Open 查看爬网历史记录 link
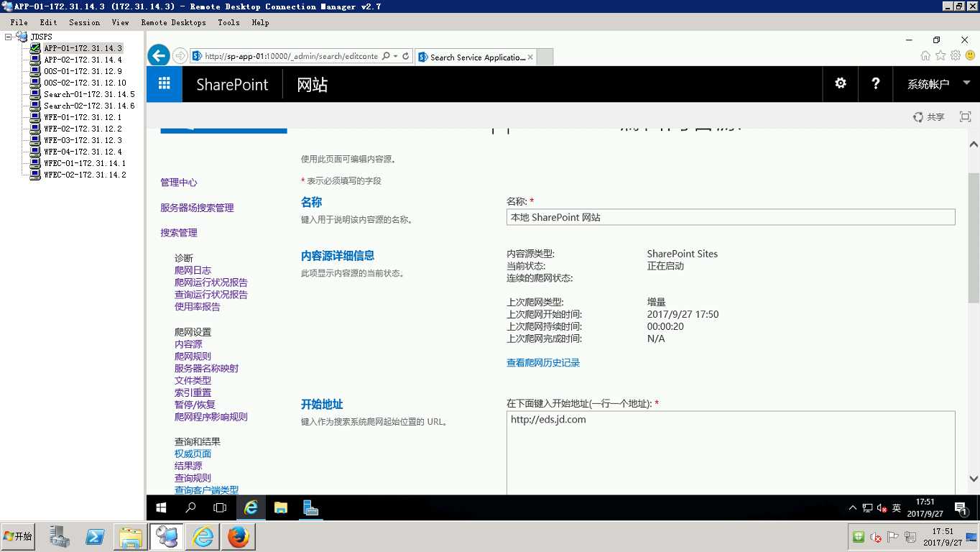The width and height of the screenshot is (980, 552). pyautogui.click(x=543, y=363)
